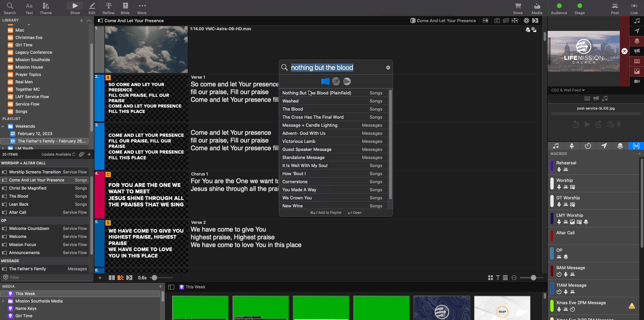Switch to grid view icon
The image size is (644, 320).
[x=490, y=278]
